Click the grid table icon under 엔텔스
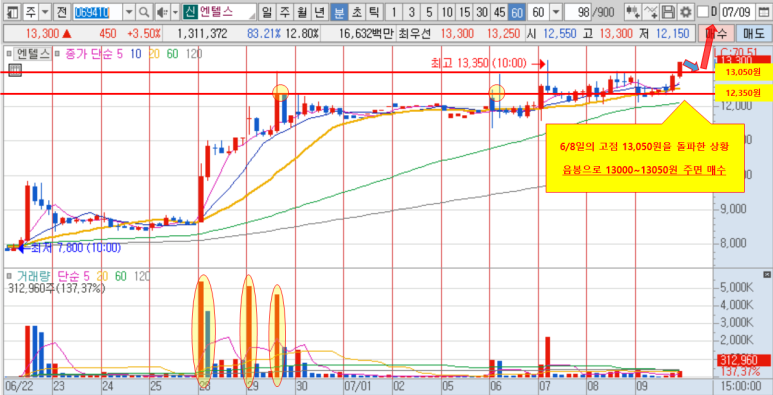The height and width of the screenshot is (395, 773). coord(14,70)
